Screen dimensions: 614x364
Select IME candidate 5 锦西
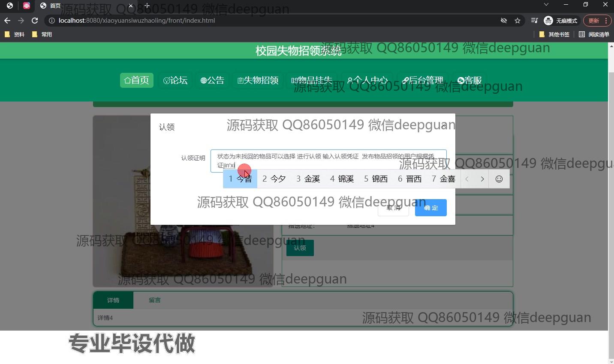[x=376, y=179]
